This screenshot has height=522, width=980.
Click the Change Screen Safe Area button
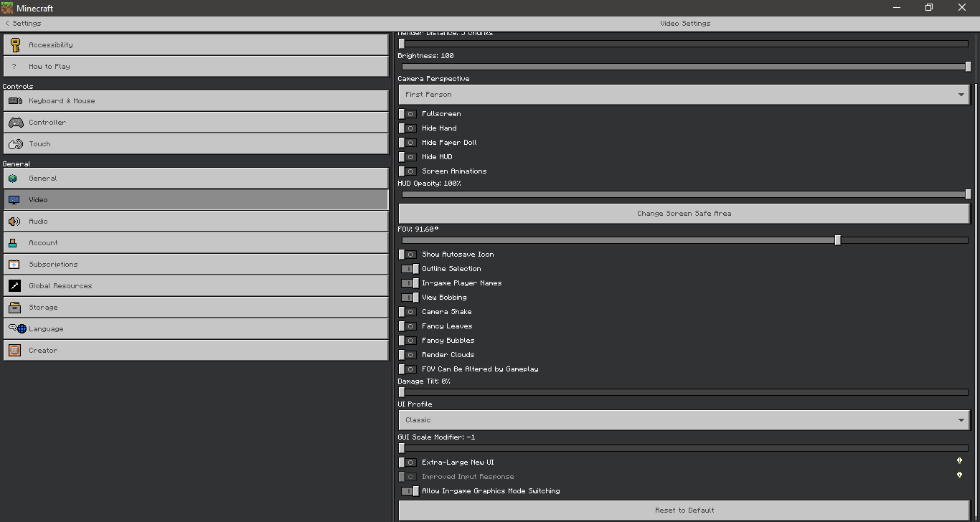pos(684,214)
